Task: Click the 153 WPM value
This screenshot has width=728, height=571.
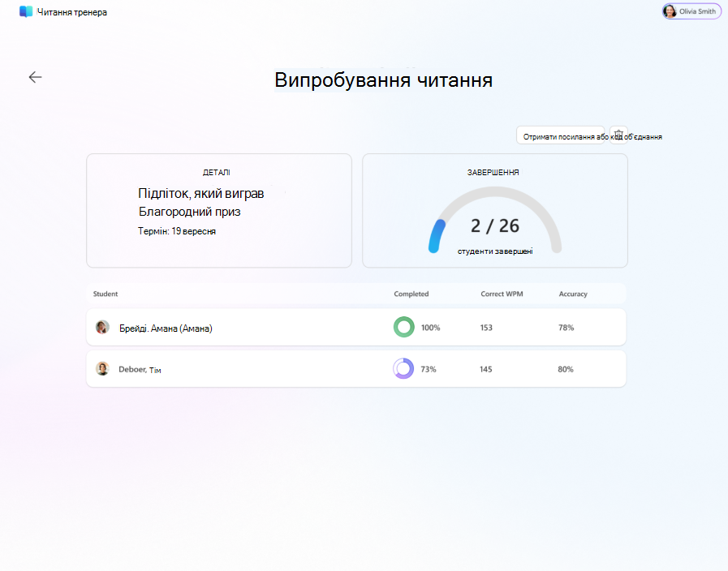Action: pos(486,328)
